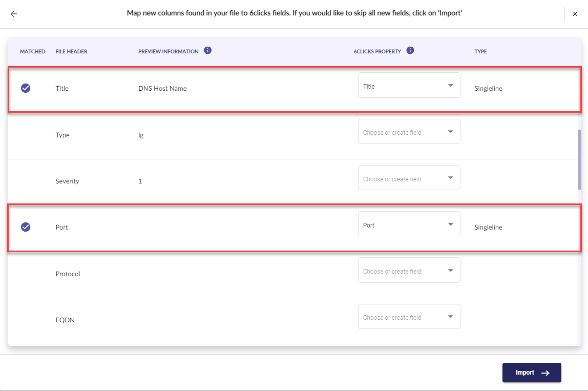Image resolution: width=588 pixels, height=391 pixels.
Task: Click the 'Protocol' file header cell
Action: tap(68, 274)
